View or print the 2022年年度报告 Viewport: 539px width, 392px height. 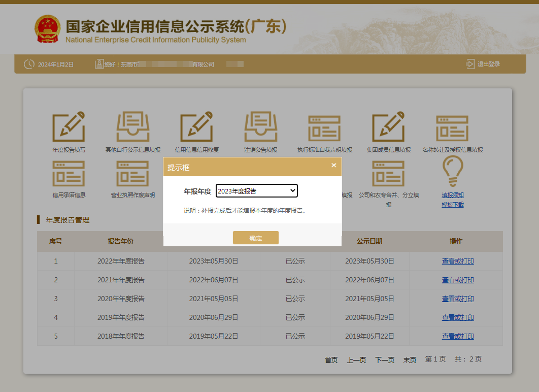tap(457, 262)
